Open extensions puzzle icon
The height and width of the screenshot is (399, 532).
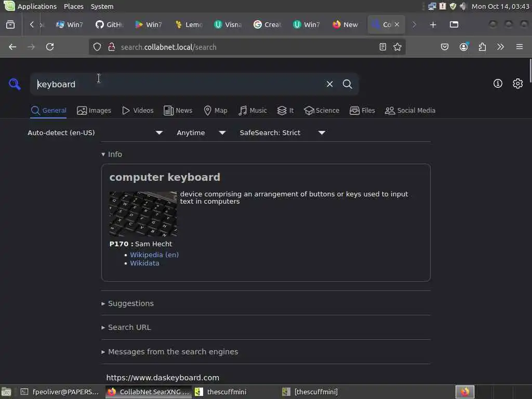tap(482, 47)
